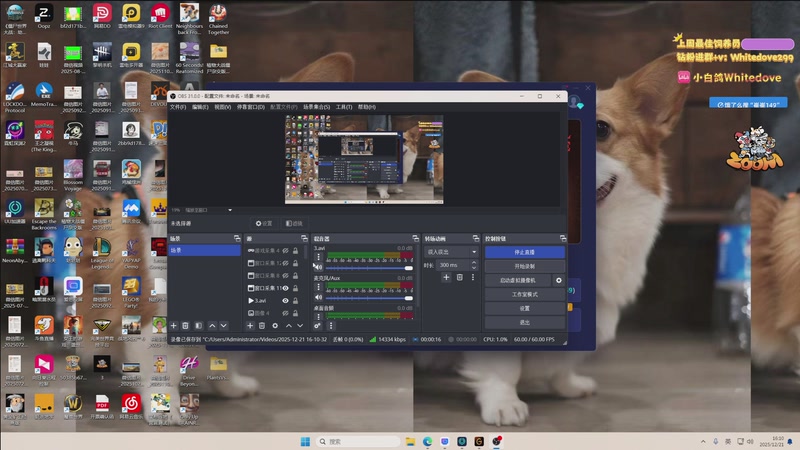Toggle visibility of the first 窗口采集 source
Screen dimensions: 800x450
click(x=286, y=263)
